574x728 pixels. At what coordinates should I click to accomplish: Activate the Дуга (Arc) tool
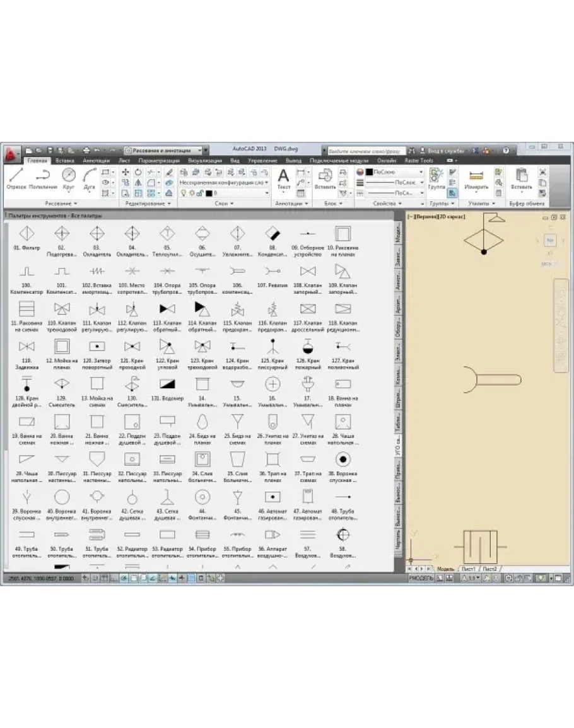(90, 177)
